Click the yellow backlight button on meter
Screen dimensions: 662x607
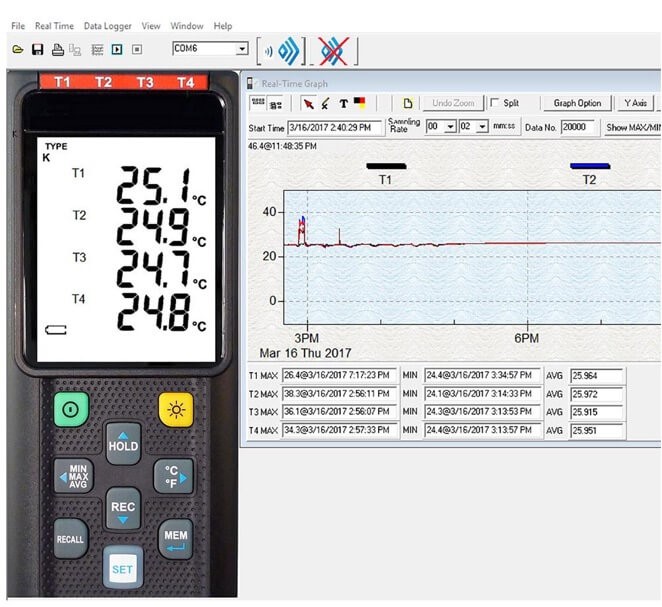[176, 409]
